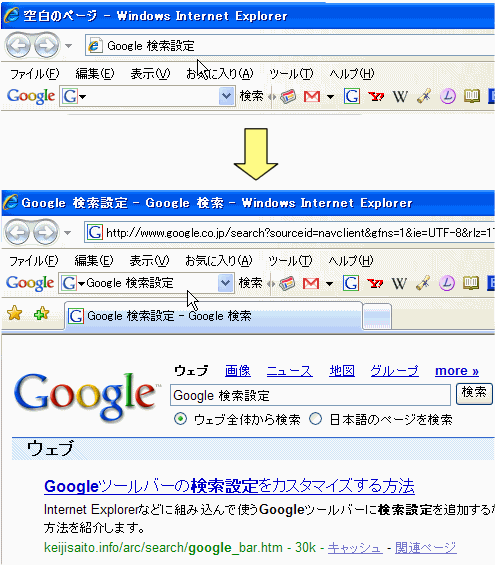Viewport: 495px width, 565px height.
Task: Click 検索 toolbar button in upper window
Action: (251, 96)
